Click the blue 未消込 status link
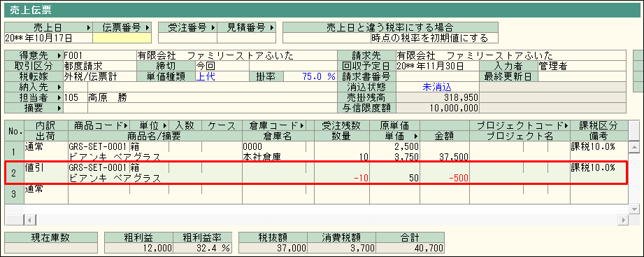Screen dimensions: 644x257 [x=438, y=87]
